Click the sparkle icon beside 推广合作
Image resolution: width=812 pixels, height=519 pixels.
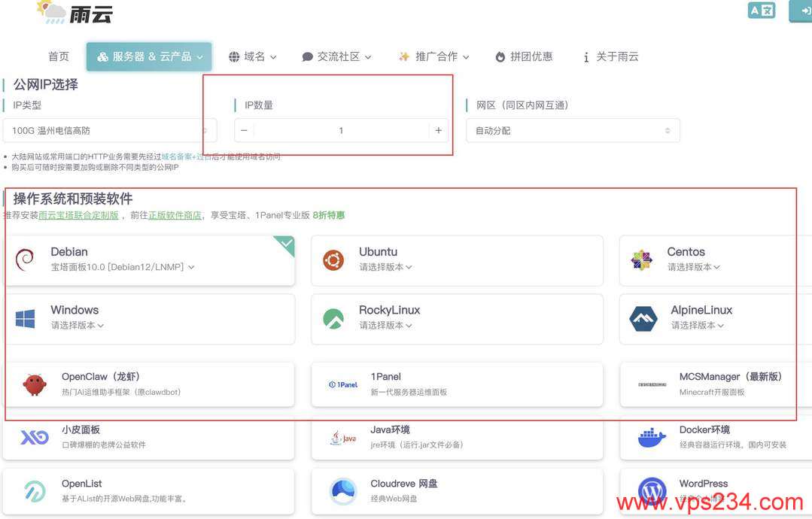(404, 56)
